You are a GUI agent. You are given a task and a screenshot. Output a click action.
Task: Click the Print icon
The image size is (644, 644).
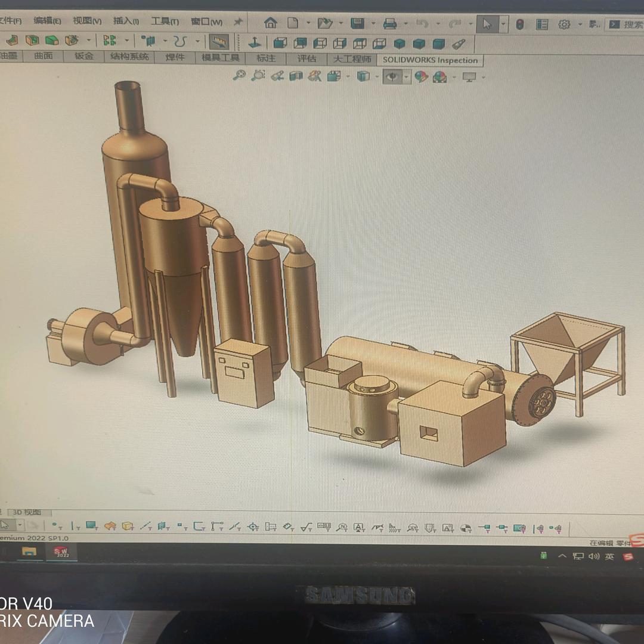pyautogui.click(x=390, y=24)
